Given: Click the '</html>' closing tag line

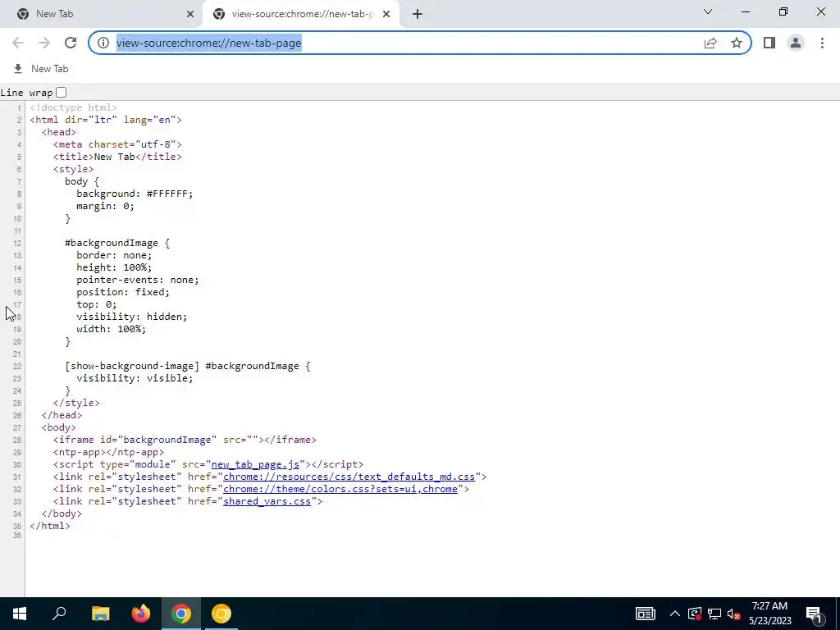Looking at the screenshot, I should tap(50, 526).
